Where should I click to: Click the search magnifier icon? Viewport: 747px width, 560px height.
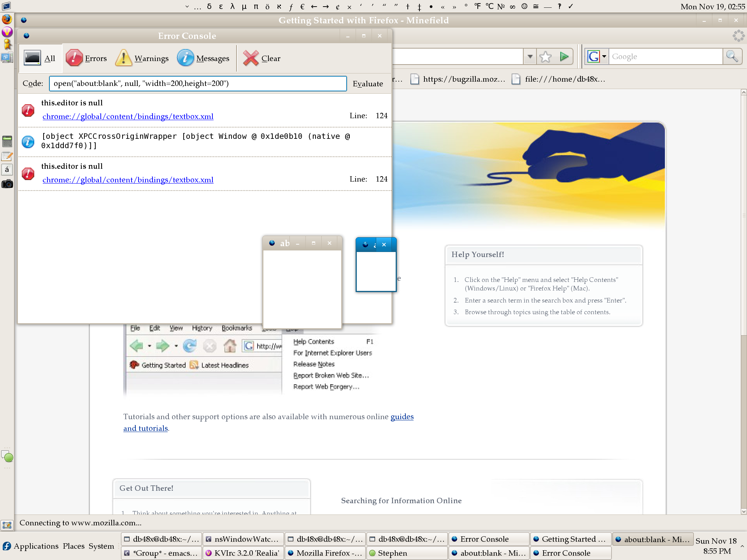(732, 57)
